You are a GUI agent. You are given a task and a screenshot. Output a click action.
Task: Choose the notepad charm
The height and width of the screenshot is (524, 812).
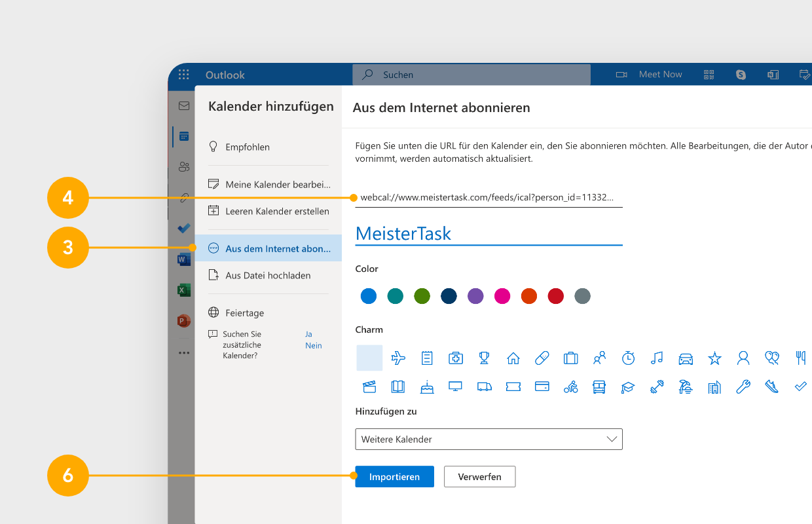[x=427, y=358]
